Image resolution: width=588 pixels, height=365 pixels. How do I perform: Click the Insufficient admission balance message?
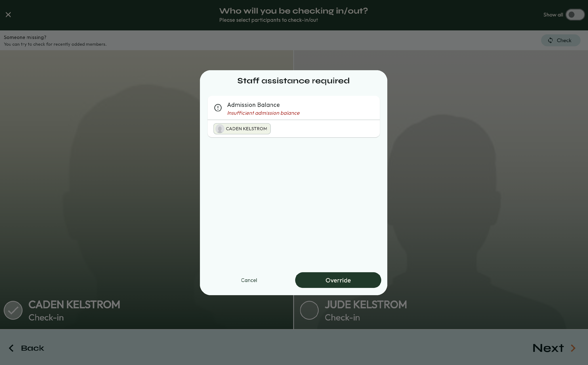[263, 113]
